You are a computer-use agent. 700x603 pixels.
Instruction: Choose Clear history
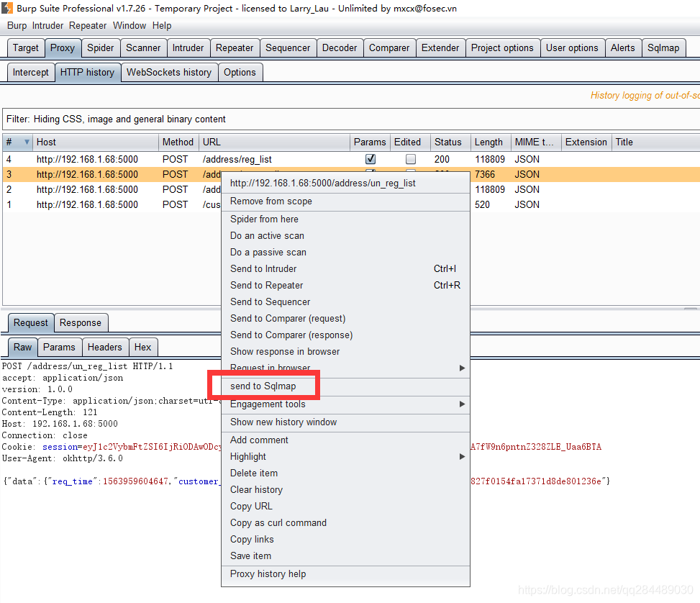click(x=345, y=489)
